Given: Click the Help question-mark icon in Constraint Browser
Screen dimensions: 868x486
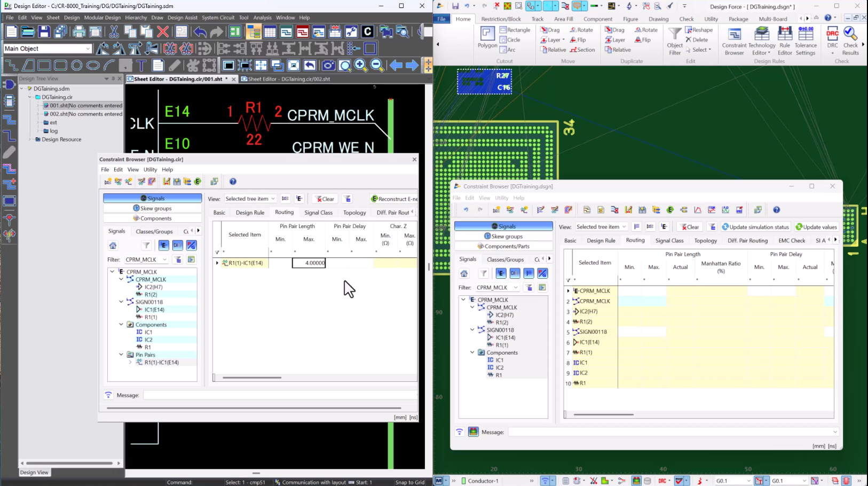Looking at the screenshot, I should (x=233, y=182).
